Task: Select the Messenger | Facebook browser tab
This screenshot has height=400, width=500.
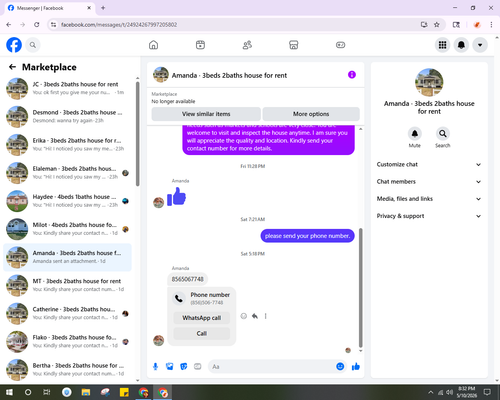Action: 50,8
